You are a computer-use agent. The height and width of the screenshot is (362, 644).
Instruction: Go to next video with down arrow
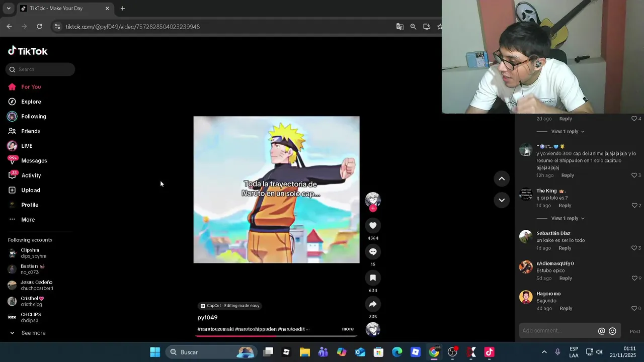pos(502,200)
